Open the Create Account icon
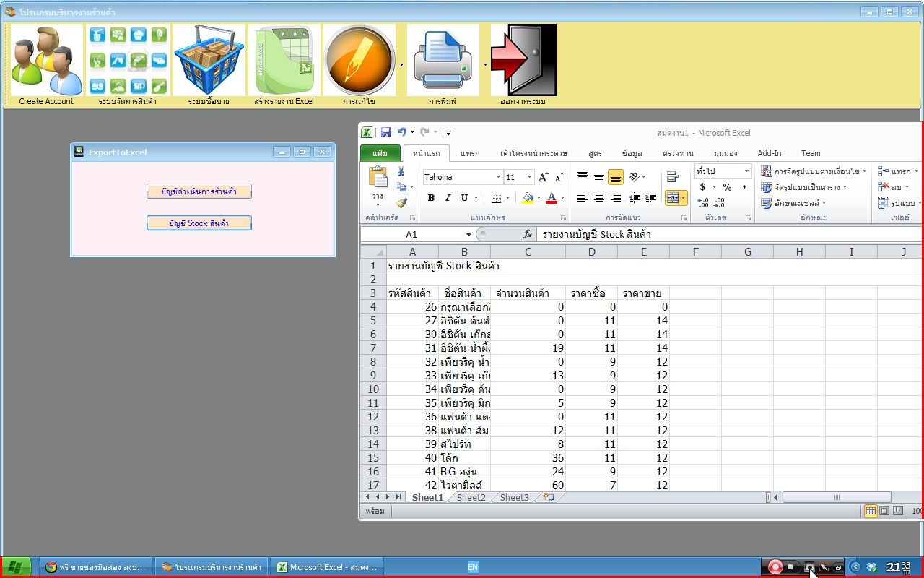The height and width of the screenshot is (578, 924). [46, 61]
